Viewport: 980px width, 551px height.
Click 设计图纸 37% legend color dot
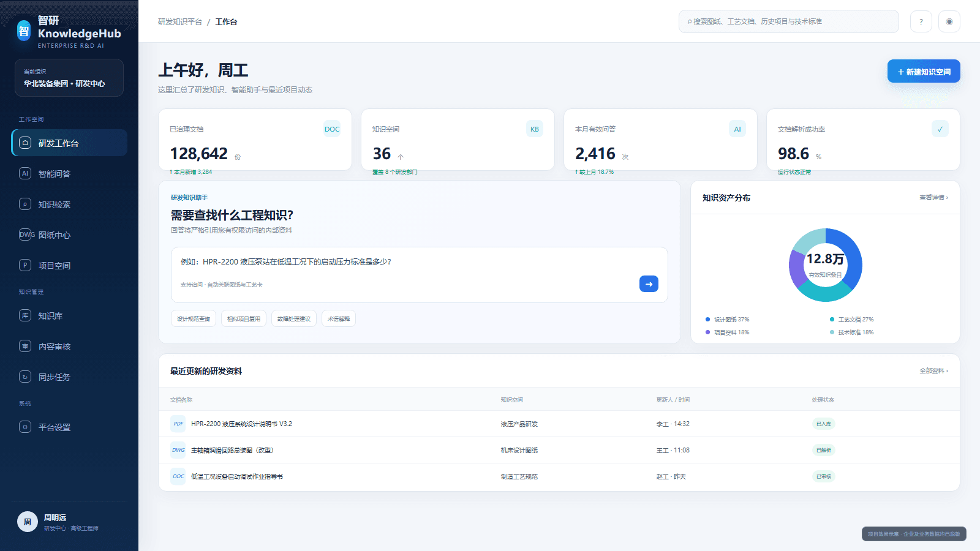[x=707, y=320]
